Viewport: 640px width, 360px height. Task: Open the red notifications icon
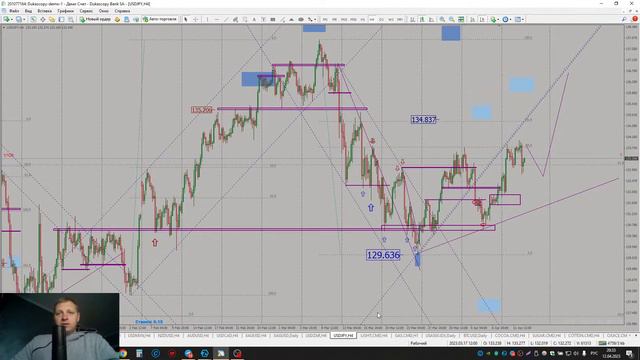(x=635, y=19)
